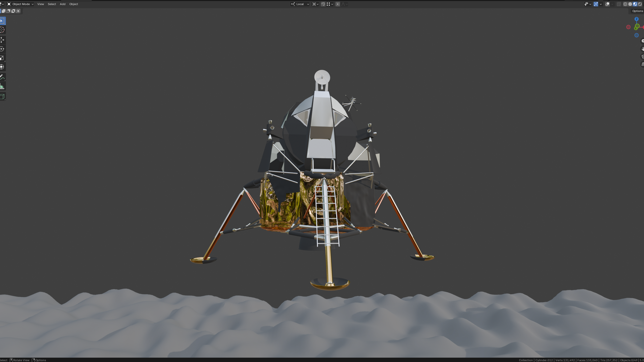Screen dimensions: 644x362
Task: Click Rotate View hint in status bar
Action: click(20, 360)
